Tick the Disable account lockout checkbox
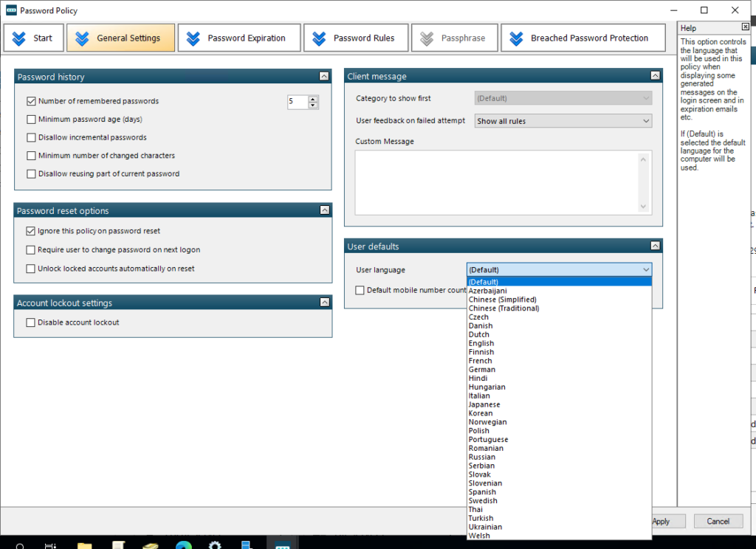756x549 pixels. click(x=31, y=322)
